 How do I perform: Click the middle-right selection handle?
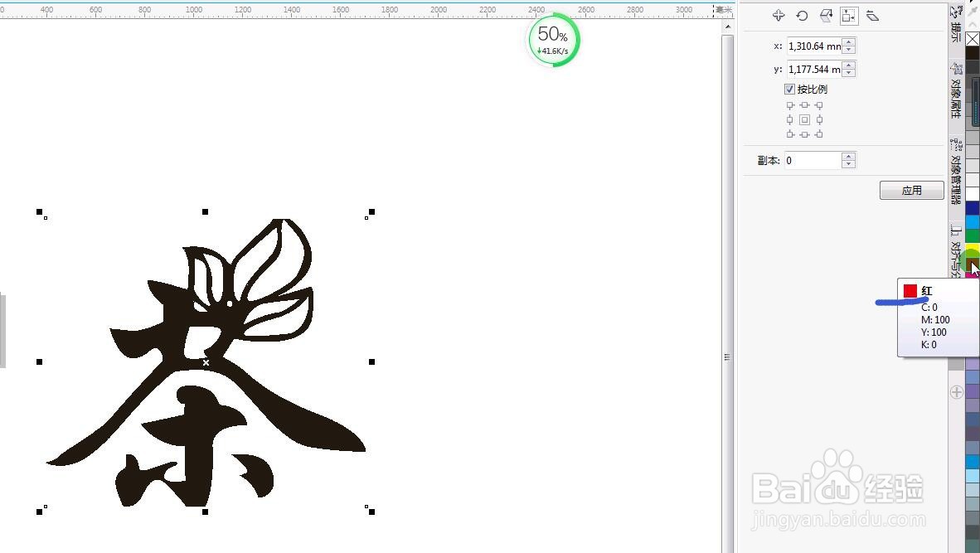click(372, 361)
